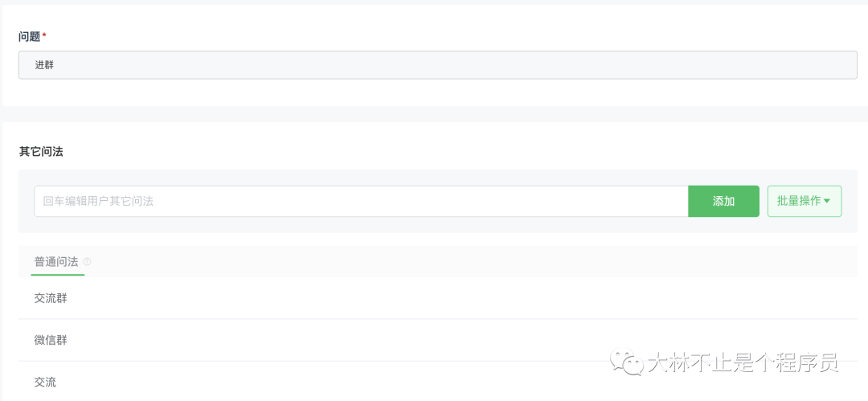Switch to the 普通问法 tab
Screen dimensions: 868x401
[56, 262]
